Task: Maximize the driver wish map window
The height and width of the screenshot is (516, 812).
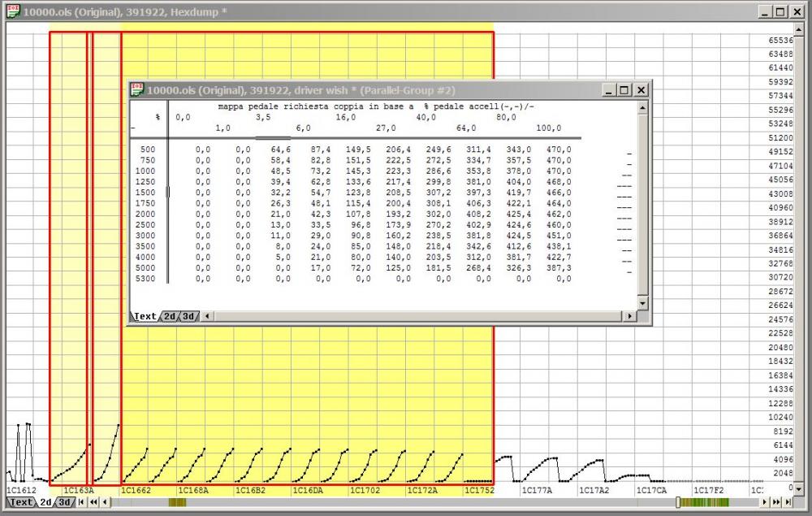Action: coord(624,90)
